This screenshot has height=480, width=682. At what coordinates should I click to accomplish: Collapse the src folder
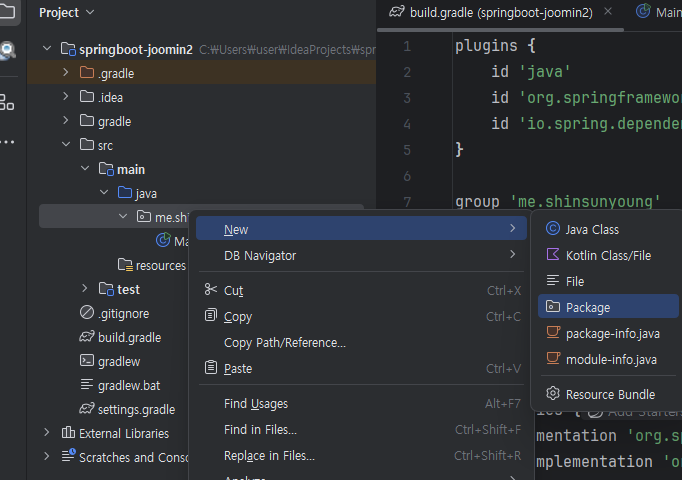click(66, 144)
